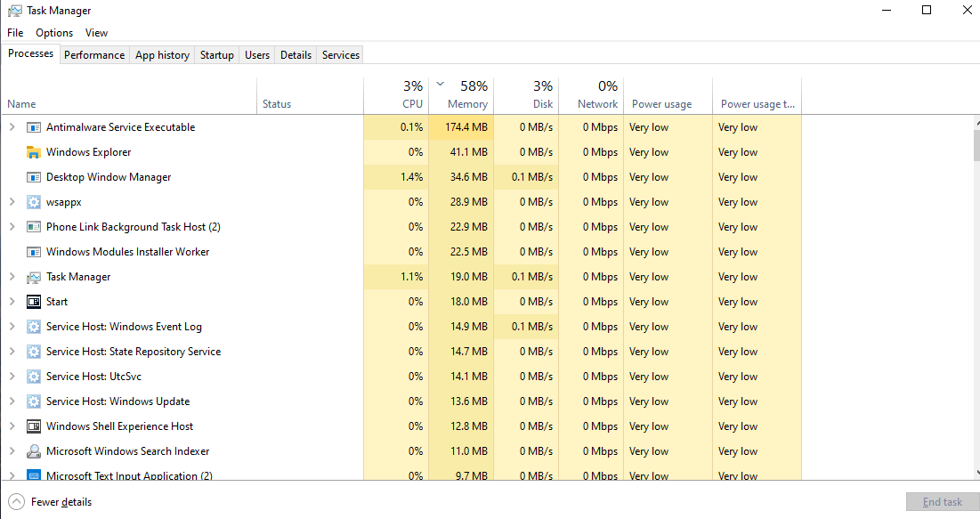Click the Antimalware Service Executable process icon
Viewport: 980px width, 519px height.
(x=34, y=127)
